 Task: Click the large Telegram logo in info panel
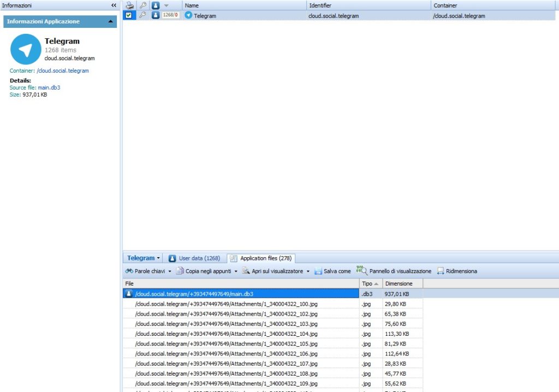click(26, 49)
